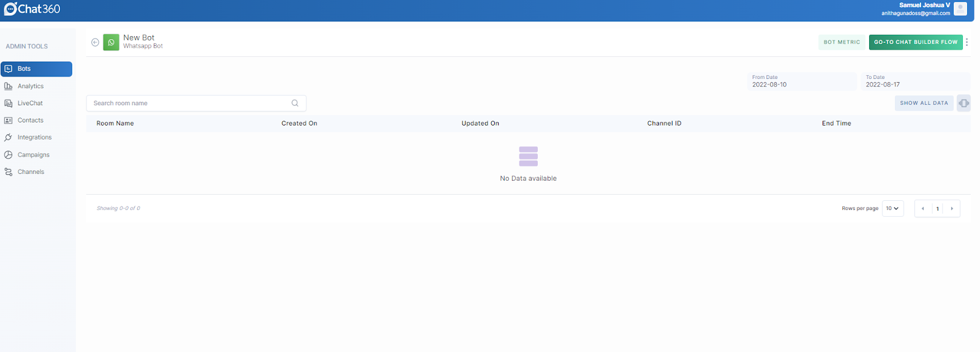
Task: Open Bots in the sidebar
Action: point(36,69)
